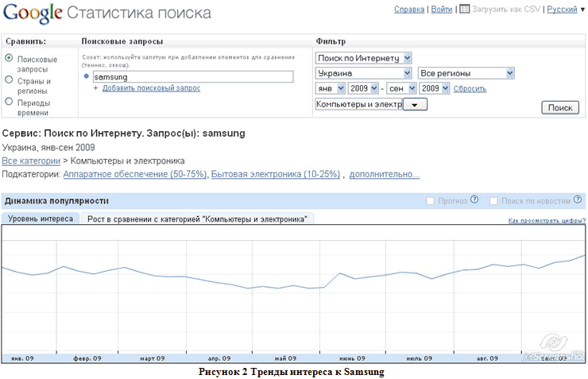The width and height of the screenshot is (588, 379).
Task: Click the Русский language link
Action: [562, 10]
